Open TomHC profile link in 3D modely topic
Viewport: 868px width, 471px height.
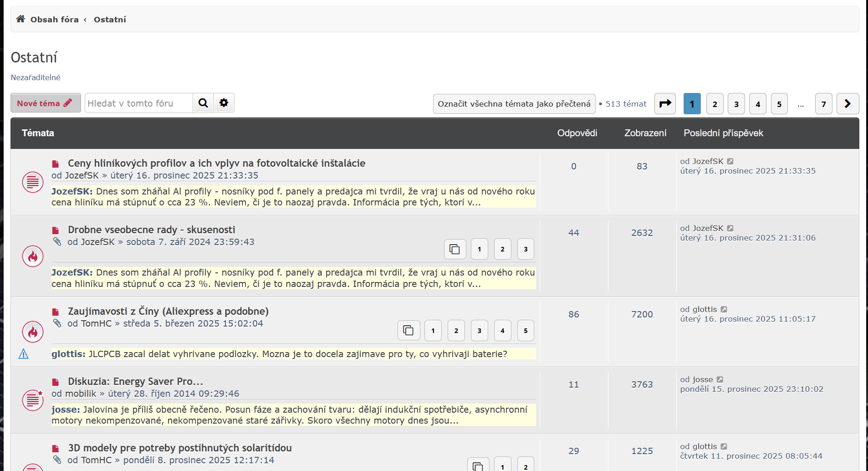pyautogui.click(x=96, y=460)
